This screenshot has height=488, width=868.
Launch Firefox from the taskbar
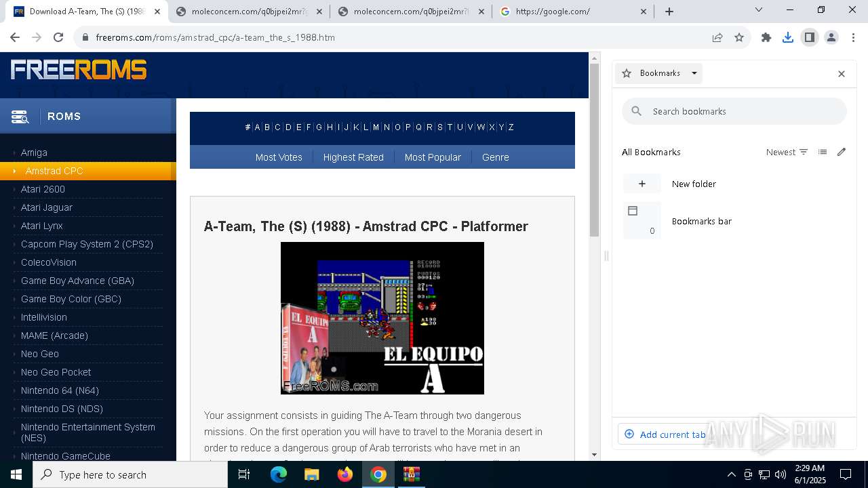coord(345,474)
